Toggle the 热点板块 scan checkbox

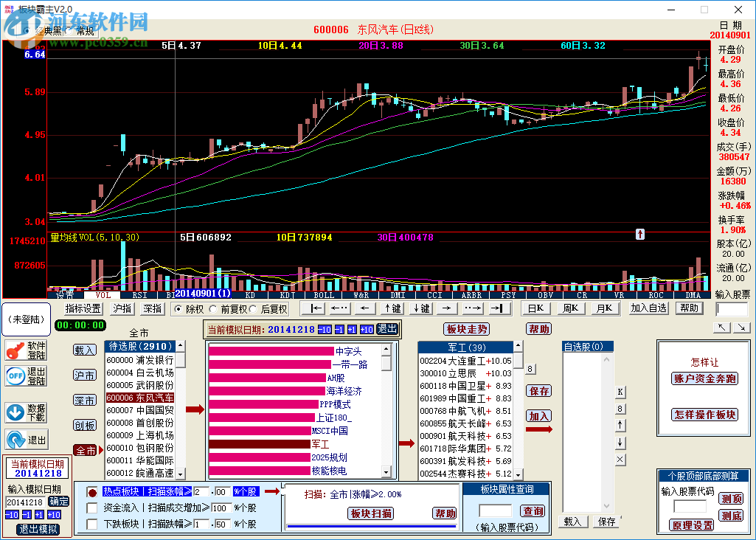(x=92, y=492)
